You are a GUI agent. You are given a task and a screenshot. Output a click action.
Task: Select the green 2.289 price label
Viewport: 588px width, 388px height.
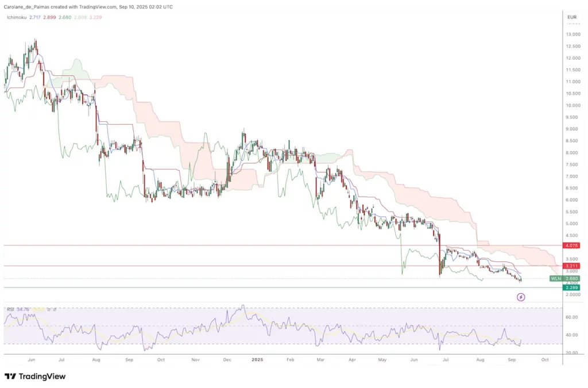click(572, 287)
